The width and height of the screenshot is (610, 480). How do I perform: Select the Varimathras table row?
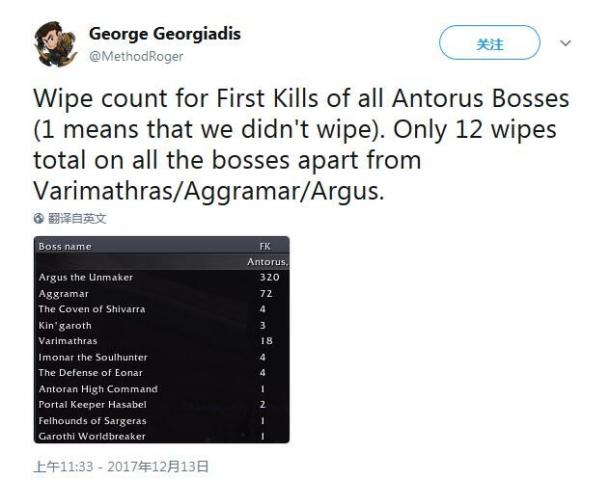161,341
